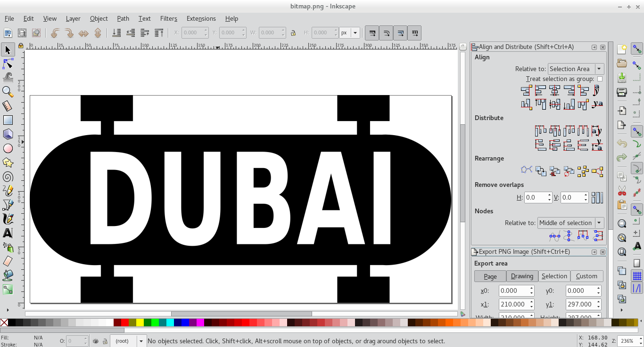Set export area to Drawing

tap(522, 276)
